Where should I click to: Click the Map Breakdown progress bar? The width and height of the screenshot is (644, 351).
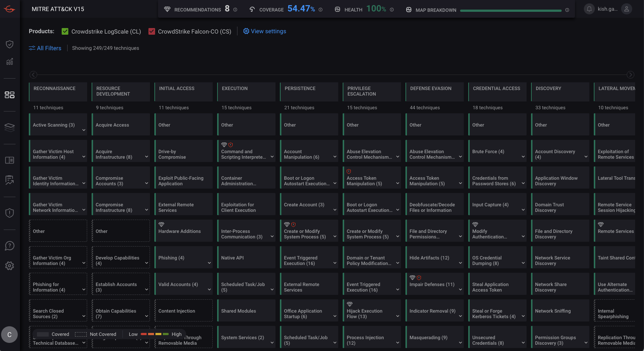511,11
